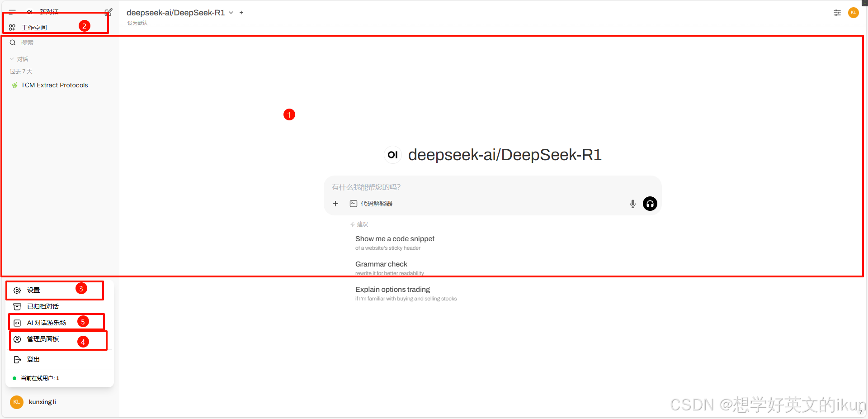Image resolution: width=868 pixels, height=419 pixels.
Task: Choose the 'Grammar check' suggestion
Action: (x=390, y=268)
